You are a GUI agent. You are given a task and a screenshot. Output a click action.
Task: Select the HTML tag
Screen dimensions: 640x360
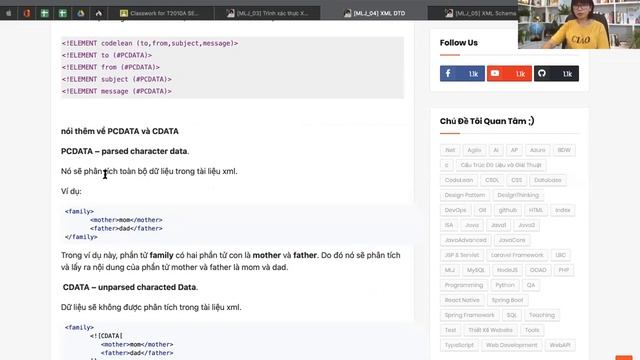pyautogui.click(x=536, y=210)
